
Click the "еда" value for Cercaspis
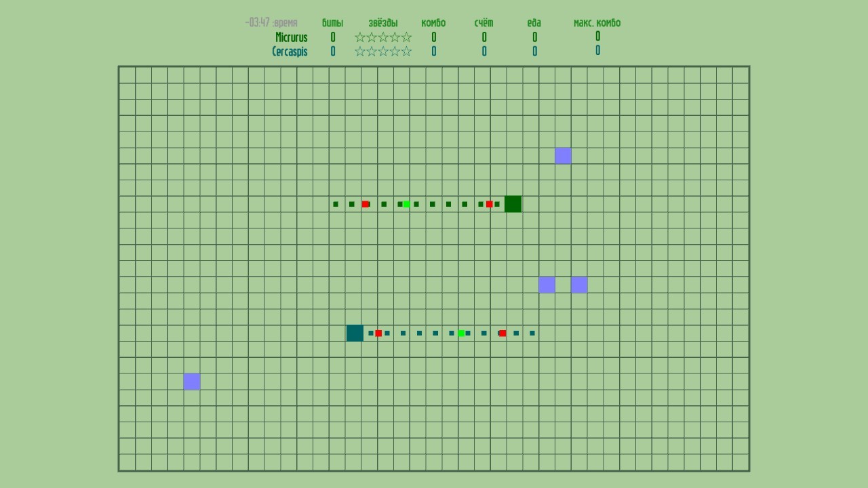click(x=534, y=52)
